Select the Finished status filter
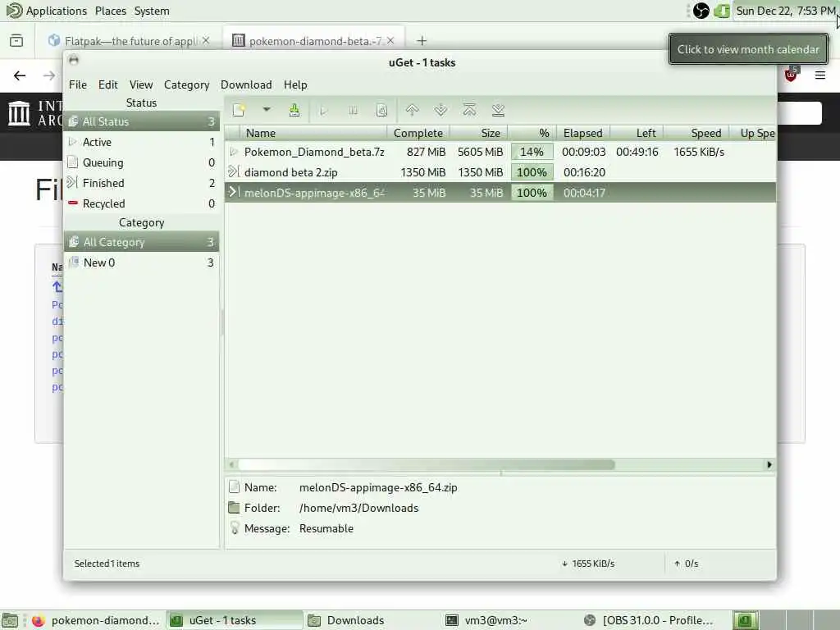The height and width of the screenshot is (630, 840). 141,183
